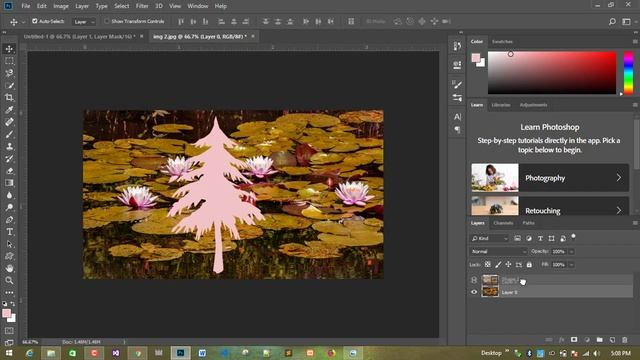Expand the Retouching tutorials chevron
Screen dimensions: 640x360
[619, 210]
